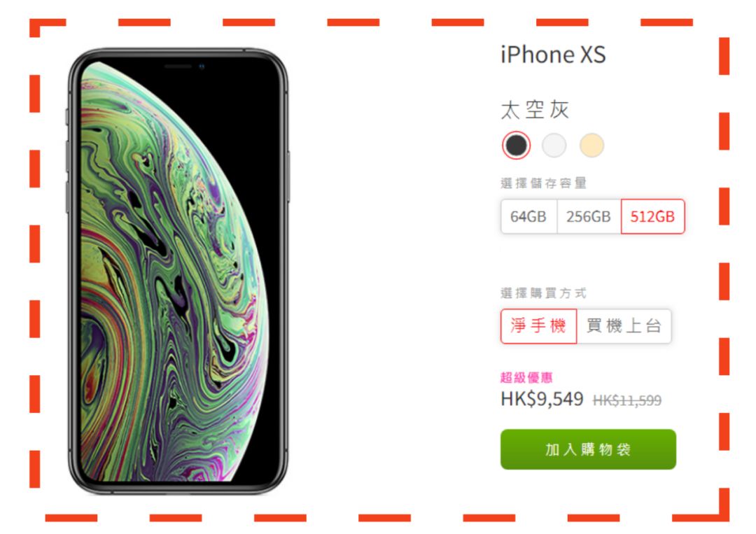The image size is (756, 534).
Task: Click the phone's left volume up button
Action: (x=67, y=156)
